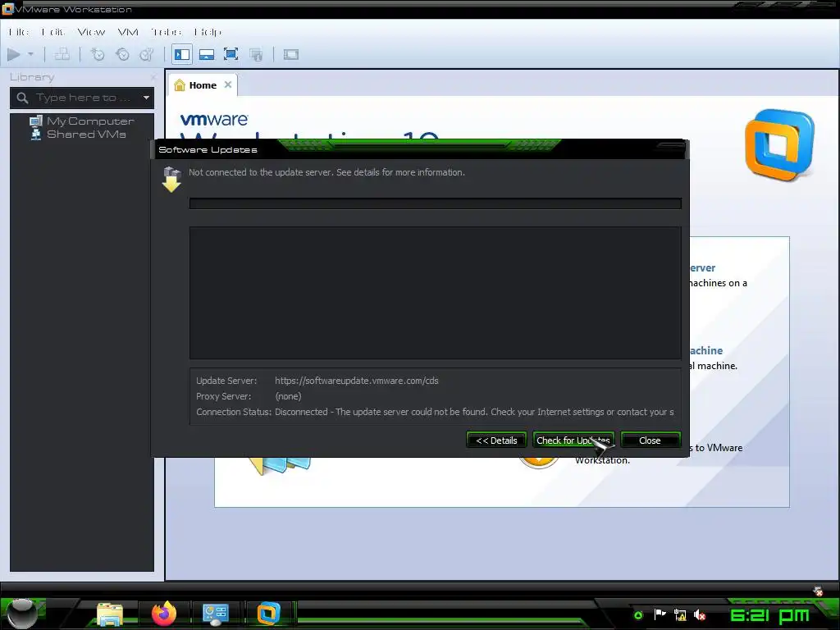Click the Check for Updates button
The image size is (840, 630).
[x=573, y=441]
